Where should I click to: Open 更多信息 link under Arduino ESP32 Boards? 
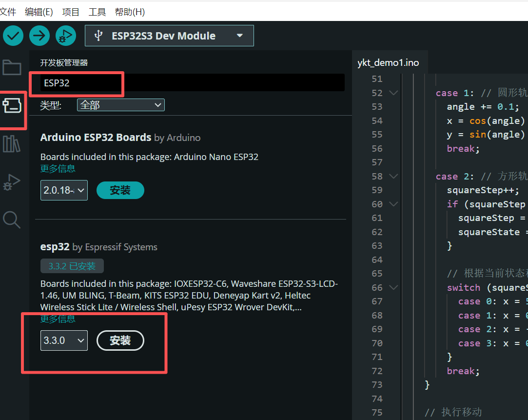coord(58,168)
